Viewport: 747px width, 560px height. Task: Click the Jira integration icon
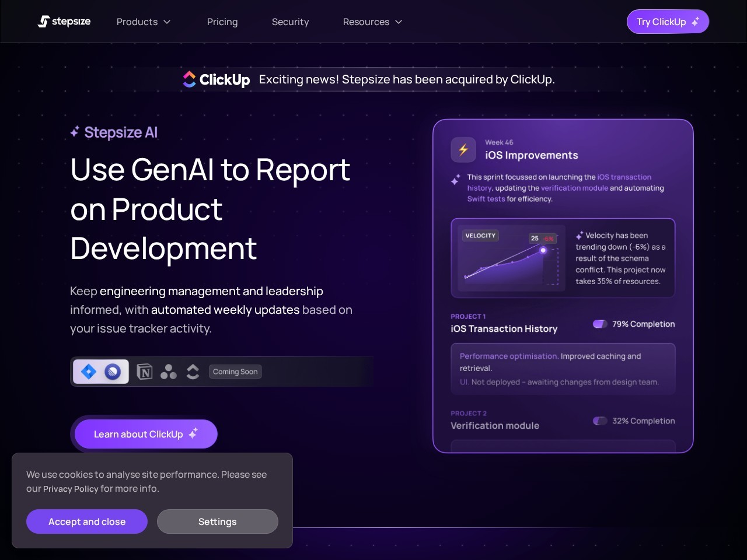[x=89, y=372]
